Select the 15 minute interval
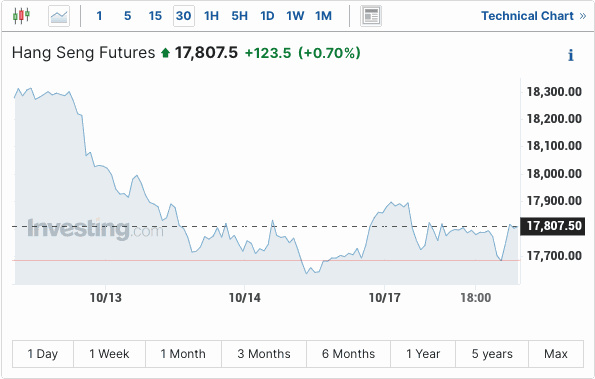The width and height of the screenshot is (595, 379). click(x=155, y=16)
